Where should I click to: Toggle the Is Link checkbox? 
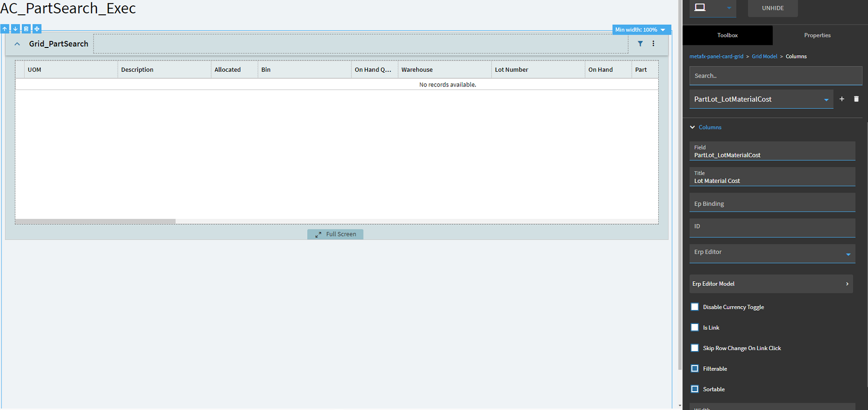pos(695,327)
